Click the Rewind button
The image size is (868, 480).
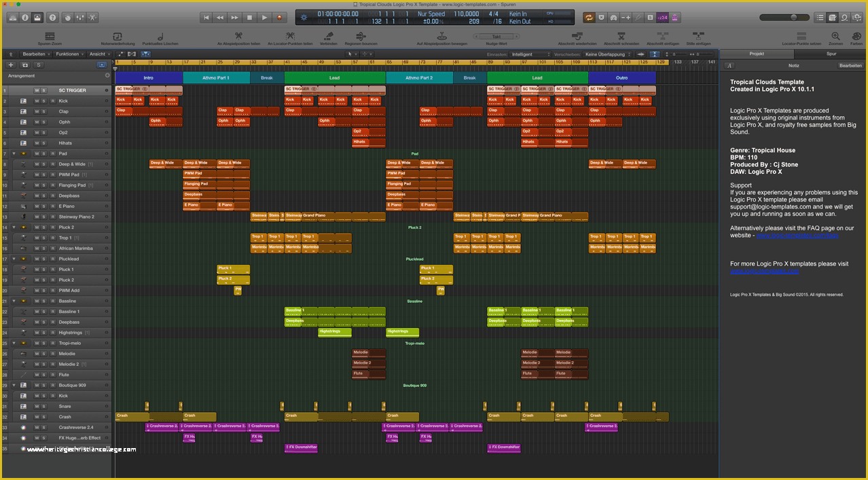tap(221, 17)
